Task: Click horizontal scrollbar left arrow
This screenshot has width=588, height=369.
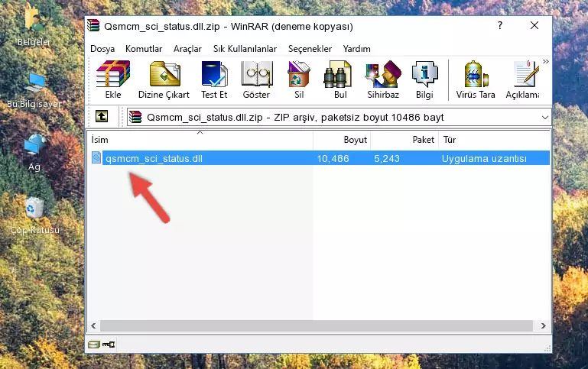Action: tap(93, 326)
